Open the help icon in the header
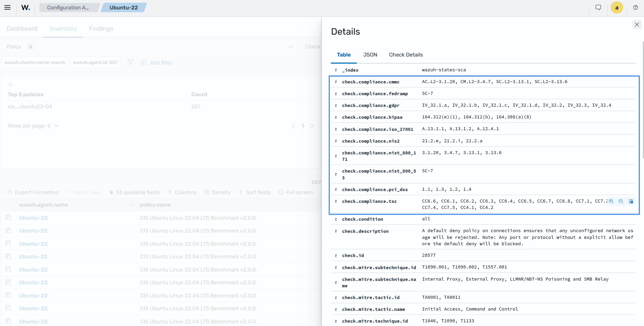 tap(636, 7)
